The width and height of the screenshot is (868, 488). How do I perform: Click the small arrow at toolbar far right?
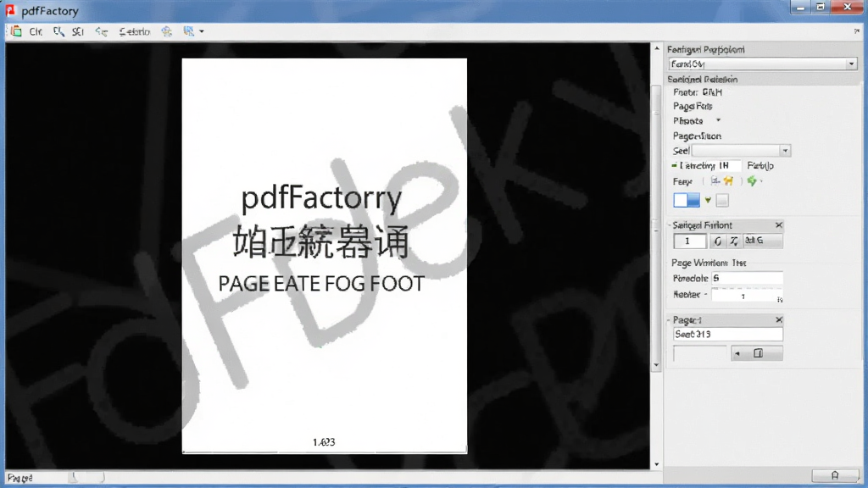coord(857,31)
